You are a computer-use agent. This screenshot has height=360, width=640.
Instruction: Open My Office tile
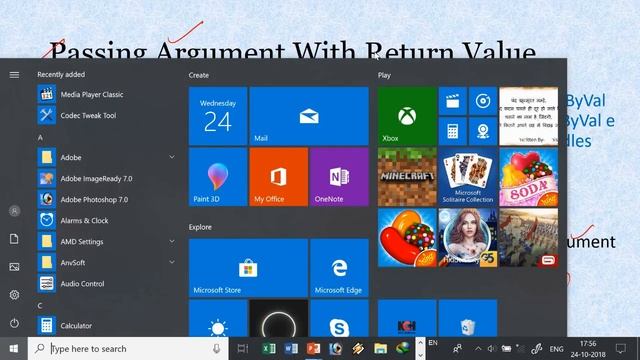click(279, 177)
